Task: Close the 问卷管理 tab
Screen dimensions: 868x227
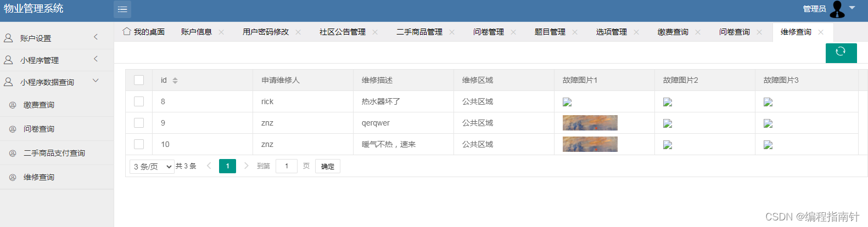Action: 513,32
